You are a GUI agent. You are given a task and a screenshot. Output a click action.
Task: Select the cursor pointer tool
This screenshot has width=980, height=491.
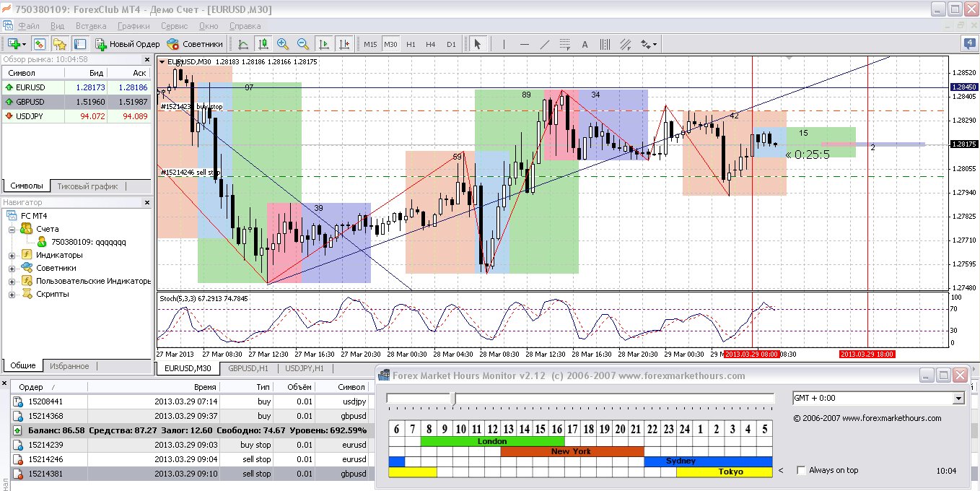click(476, 44)
